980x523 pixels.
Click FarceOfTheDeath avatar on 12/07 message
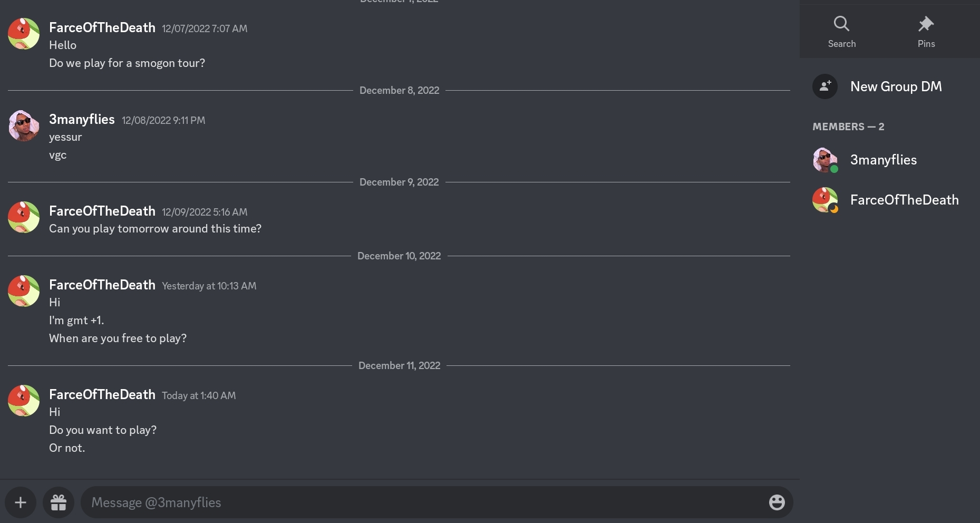(24, 34)
